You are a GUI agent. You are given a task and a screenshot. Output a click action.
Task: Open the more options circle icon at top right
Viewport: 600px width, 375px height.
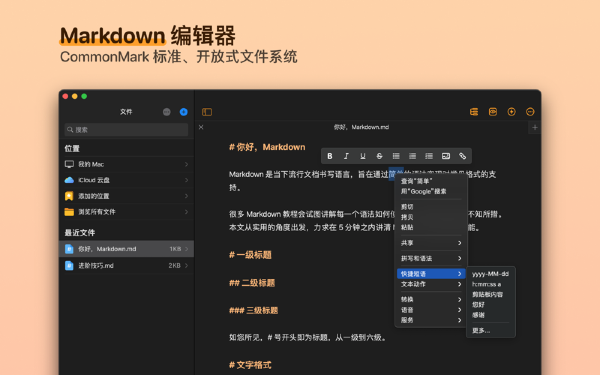530,112
